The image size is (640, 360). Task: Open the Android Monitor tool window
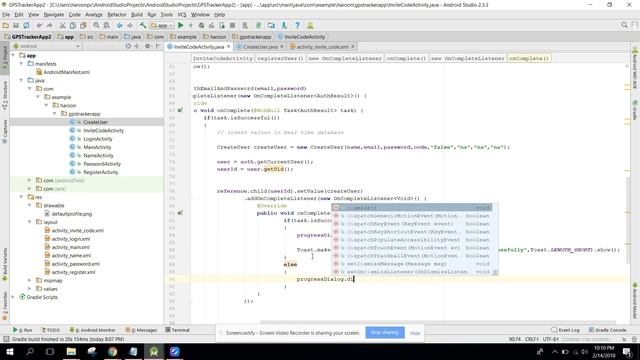[x=93, y=330]
